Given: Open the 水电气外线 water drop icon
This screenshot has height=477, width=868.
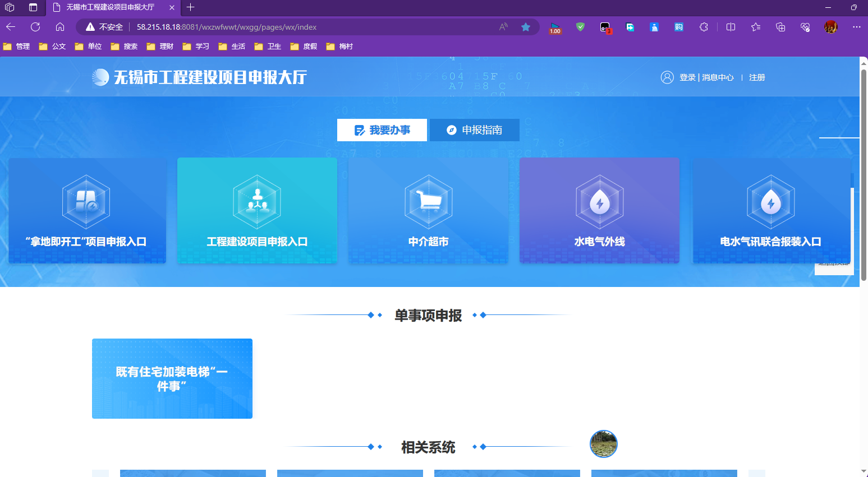Looking at the screenshot, I should (x=599, y=202).
